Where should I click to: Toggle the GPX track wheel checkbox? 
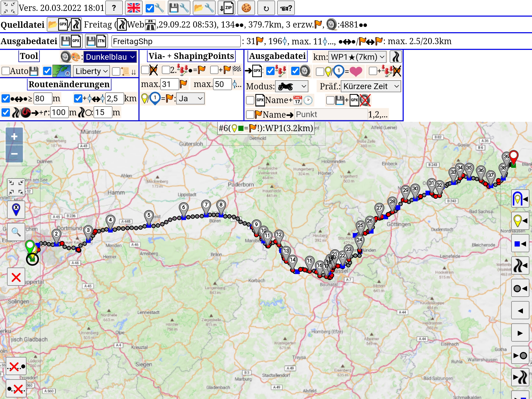click(x=295, y=71)
